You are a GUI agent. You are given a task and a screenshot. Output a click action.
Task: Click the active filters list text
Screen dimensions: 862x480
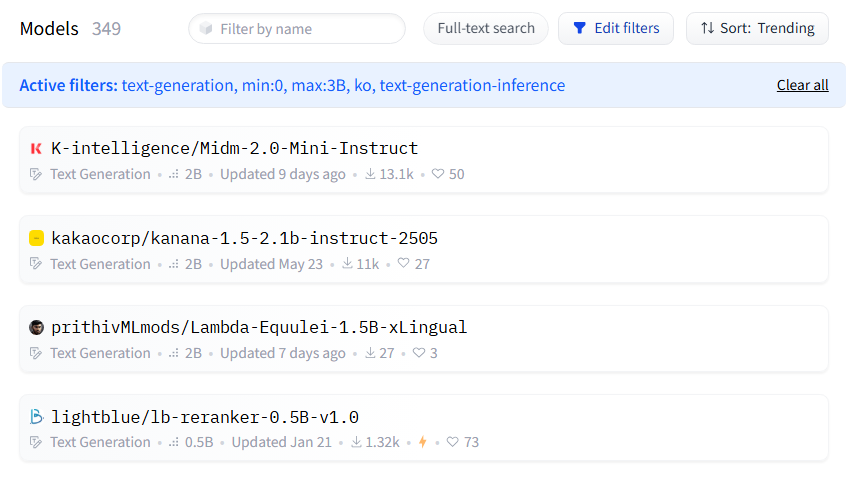click(x=344, y=85)
